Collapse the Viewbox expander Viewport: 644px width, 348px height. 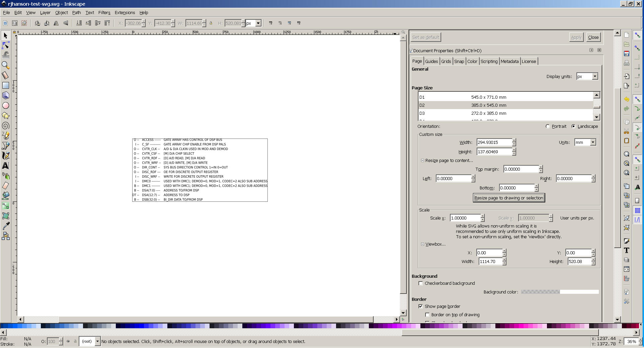click(422, 244)
